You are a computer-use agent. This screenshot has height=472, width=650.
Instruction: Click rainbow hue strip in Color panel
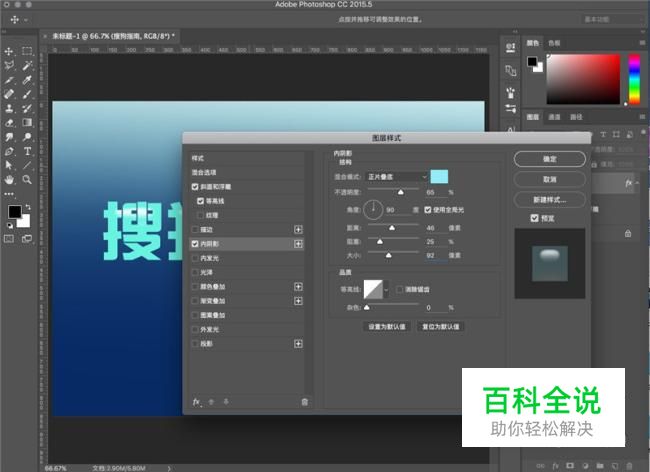click(x=634, y=79)
